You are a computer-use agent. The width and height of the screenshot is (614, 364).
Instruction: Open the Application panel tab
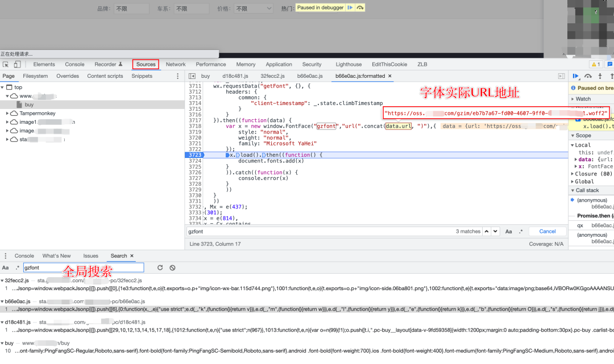pyautogui.click(x=279, y=65)
